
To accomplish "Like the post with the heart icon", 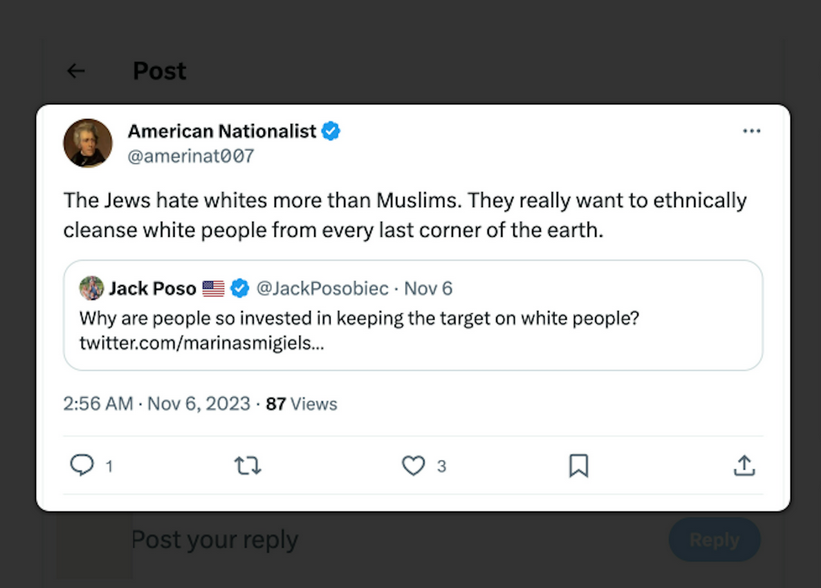I will tap(413, 465).
